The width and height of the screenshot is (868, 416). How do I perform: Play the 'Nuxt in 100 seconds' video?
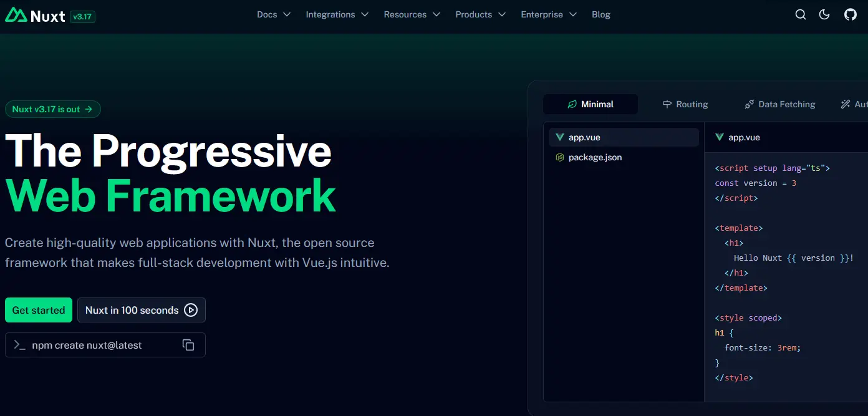click(142, 310)
